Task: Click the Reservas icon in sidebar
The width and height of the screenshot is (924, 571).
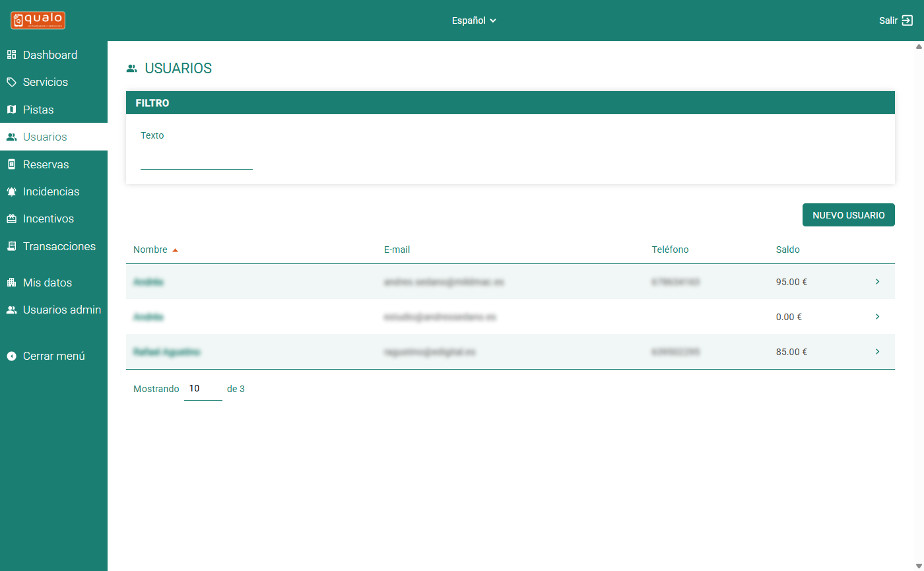Action: click(x=11, y=164)
